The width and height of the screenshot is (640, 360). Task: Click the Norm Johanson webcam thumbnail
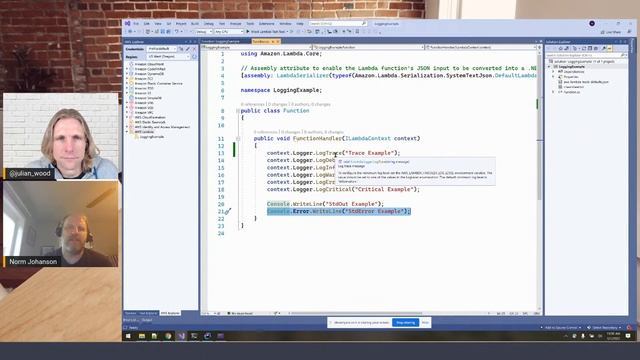[x=60, y=224]
